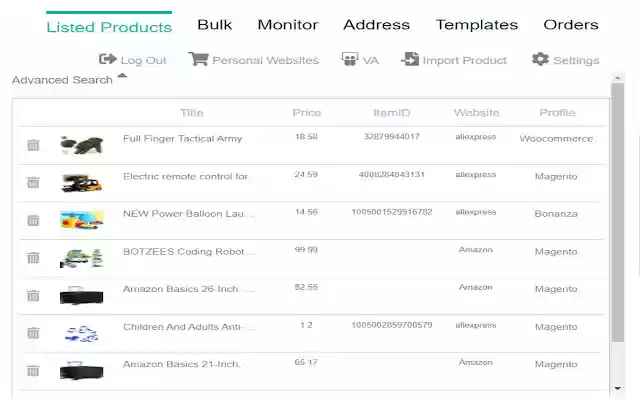Screen dimensions: 640x400
Task: Click item ID 32879944017
Action: coord(391,137)
